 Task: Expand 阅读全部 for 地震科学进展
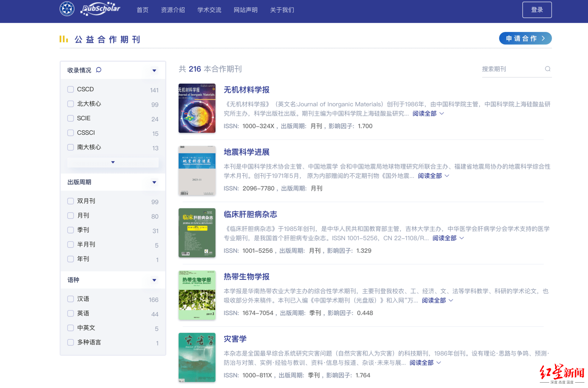click(x=433, y=176)
